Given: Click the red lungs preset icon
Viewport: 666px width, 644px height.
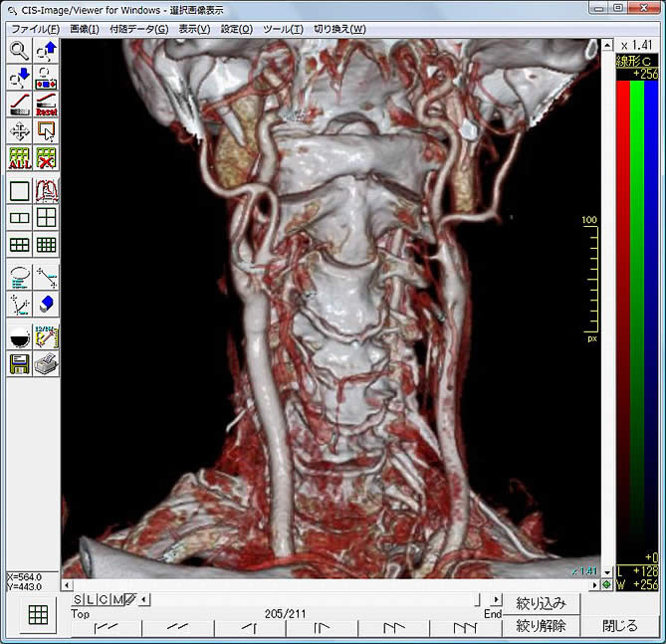Looking at the screenshot, I should (x=47, y=191).
